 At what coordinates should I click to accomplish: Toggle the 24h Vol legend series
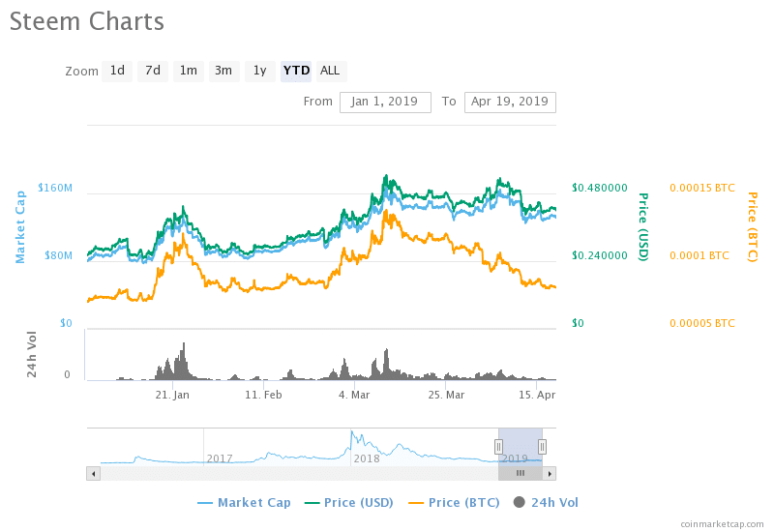(546, 503)
